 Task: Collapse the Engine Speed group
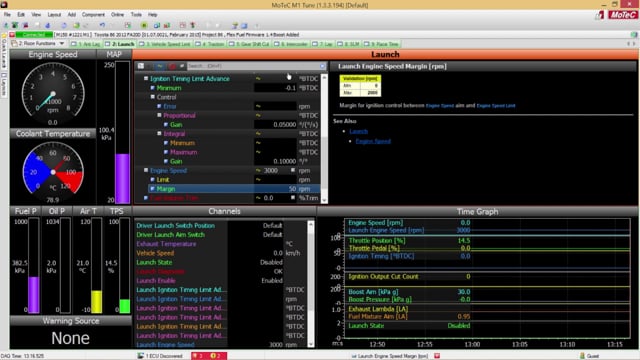(146, 170)
